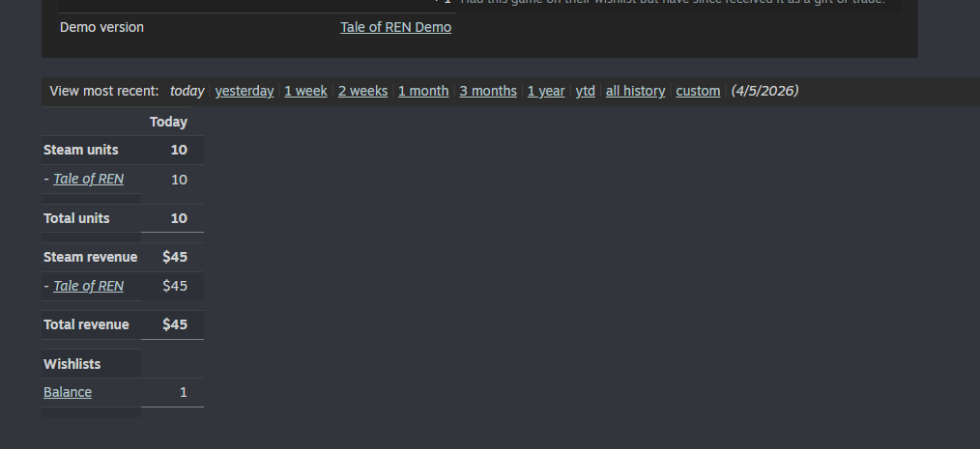980x449 pixels.
Task: Select the 'today' time range
Action: (187, 91)
